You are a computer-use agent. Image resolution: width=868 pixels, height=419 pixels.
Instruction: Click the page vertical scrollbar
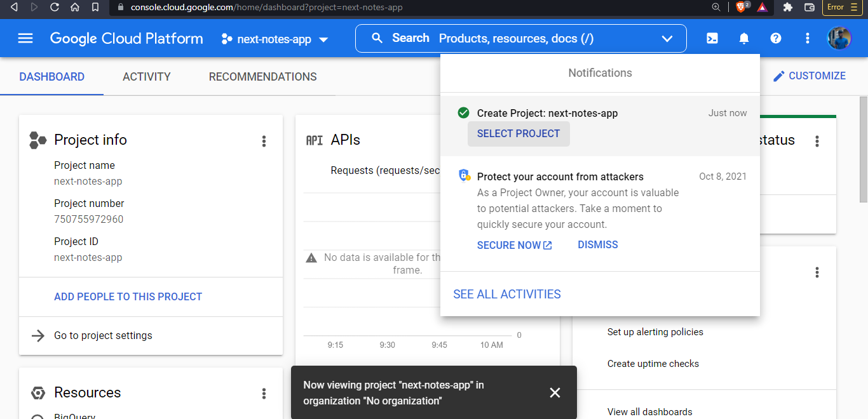coord(864,150)
